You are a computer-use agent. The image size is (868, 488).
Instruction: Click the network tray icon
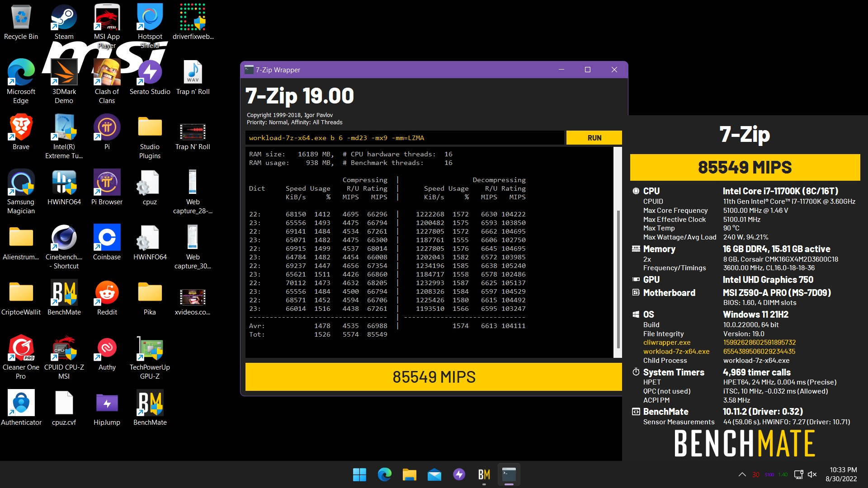point(798,474)
